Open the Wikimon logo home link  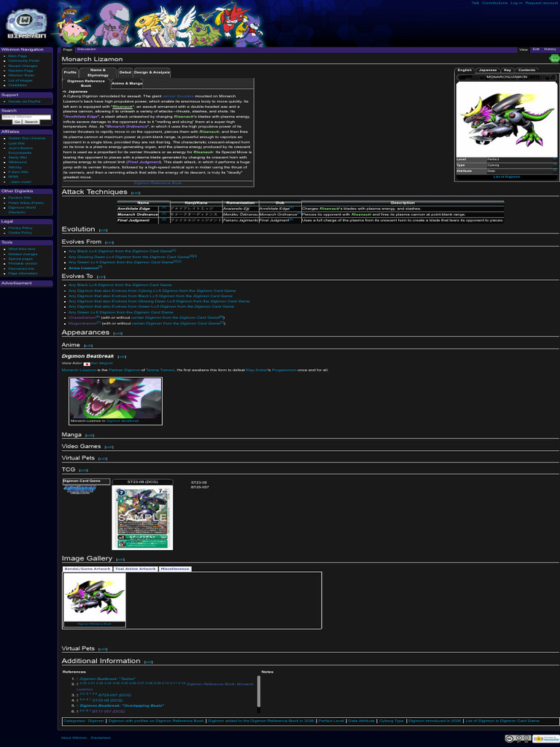[x=27, y=25]
